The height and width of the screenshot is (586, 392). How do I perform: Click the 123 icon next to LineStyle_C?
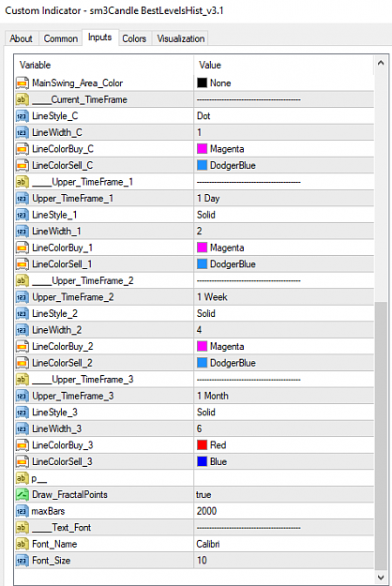click(x=23, y=116)
